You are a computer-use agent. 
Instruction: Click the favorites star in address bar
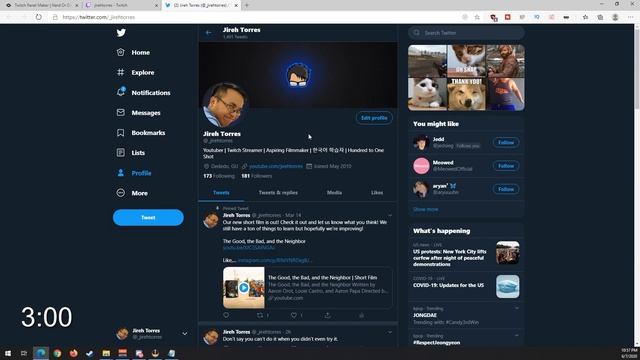[x=477, y=17]
